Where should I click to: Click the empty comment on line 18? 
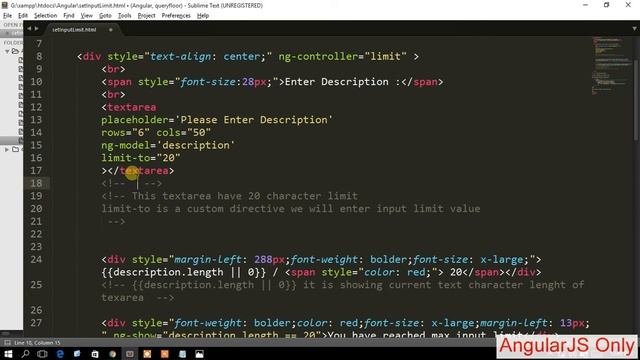click(132, 183)
